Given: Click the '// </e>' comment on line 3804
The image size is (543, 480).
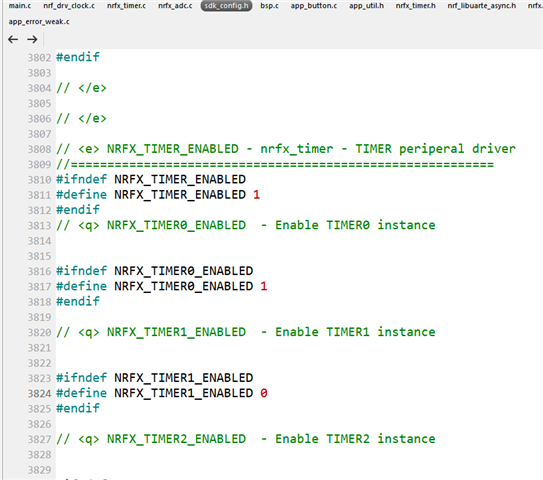Looking at the screenshot, I should pyautogui.click(x=81, y=88).
